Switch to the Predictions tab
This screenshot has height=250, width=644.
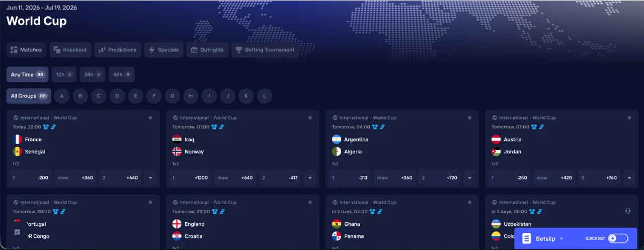point(118,50)
